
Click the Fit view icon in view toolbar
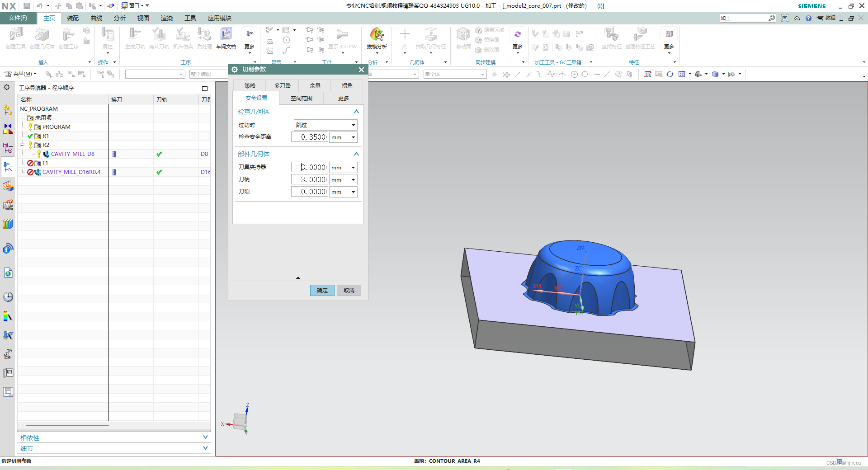click(x=647, y=74)
